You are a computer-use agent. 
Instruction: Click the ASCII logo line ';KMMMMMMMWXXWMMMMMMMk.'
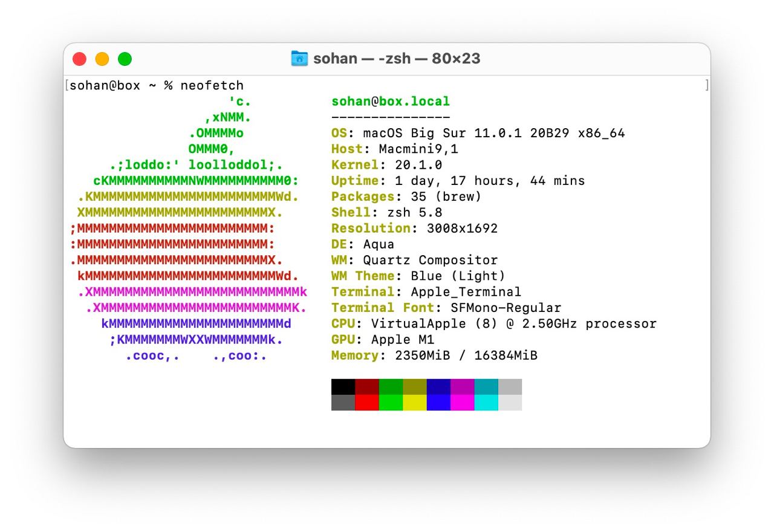click(196, 340)
